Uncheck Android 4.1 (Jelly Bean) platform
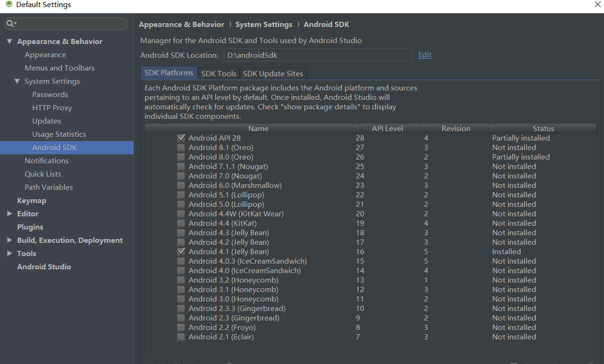 (180, 252)
